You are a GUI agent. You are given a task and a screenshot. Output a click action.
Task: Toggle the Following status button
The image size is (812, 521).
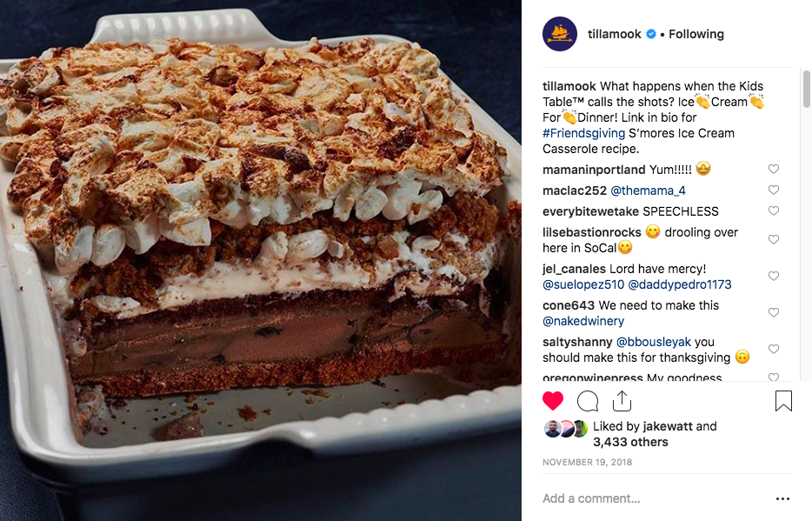click(x=696, y=34)
